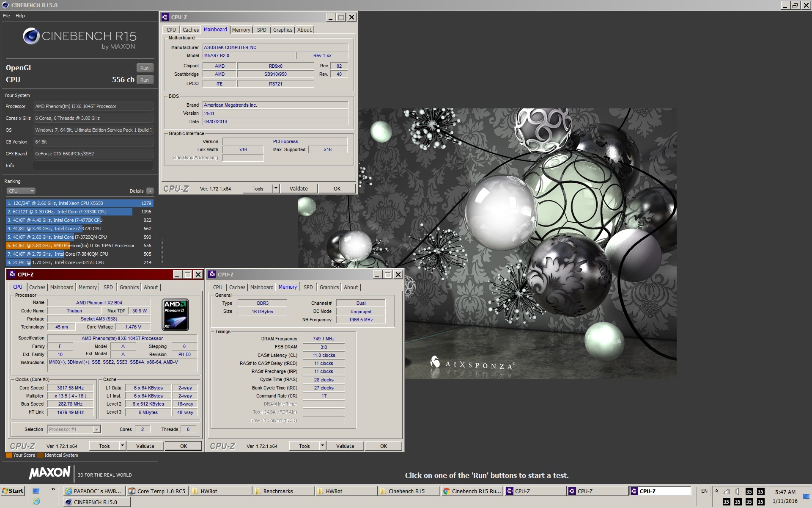Click the rendered Cinebench scene image
Image resolution: width=812 pixels, height=508 pixels.
click(x=487, y=243)
